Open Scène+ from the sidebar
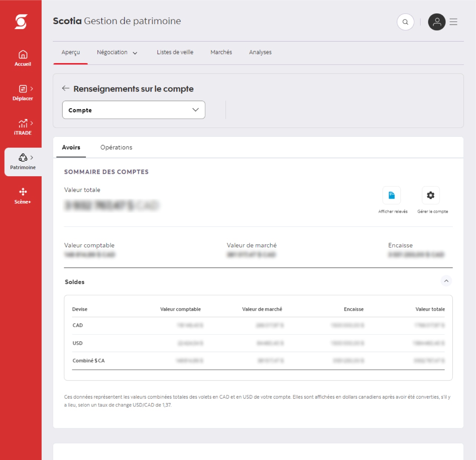The height and width of the screenshot is (460, 476). [x=23, y=196]
